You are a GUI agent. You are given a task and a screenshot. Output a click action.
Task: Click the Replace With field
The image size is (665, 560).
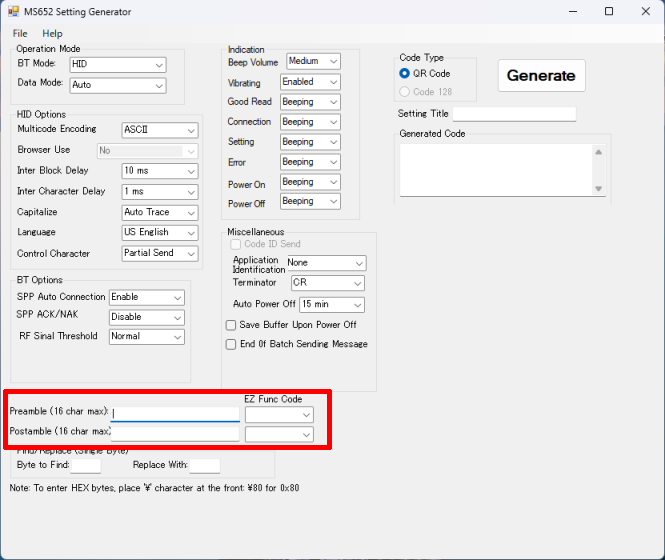[x=204, y=465]
